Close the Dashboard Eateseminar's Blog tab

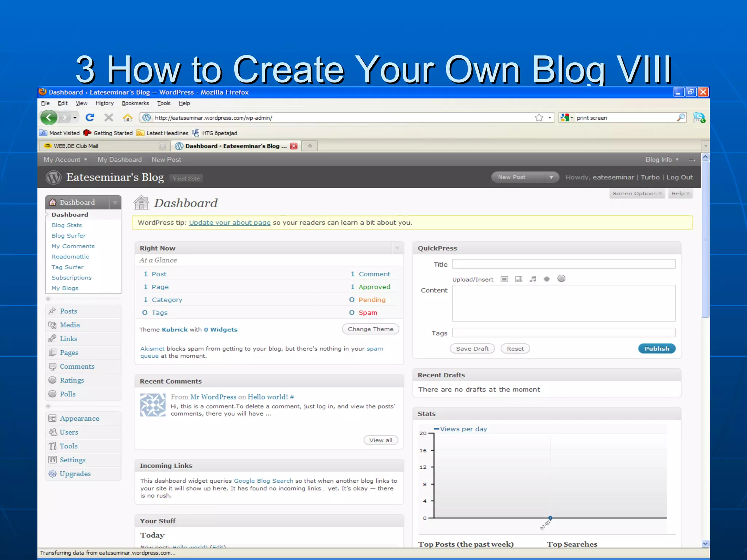click(294, 146)
